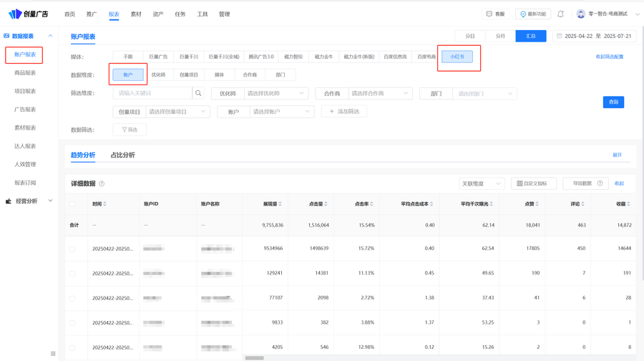Toggle the select-all checkbox in table header
Screen dimensions: 644x361
[x=72, y=204]
